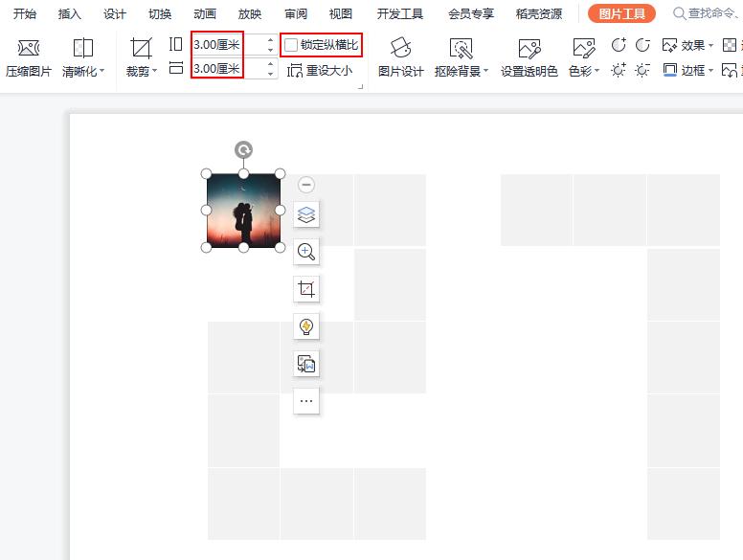This screenshot has width=743, height=560.
Task: Open the 插入 tab
Action: point(70,13)
